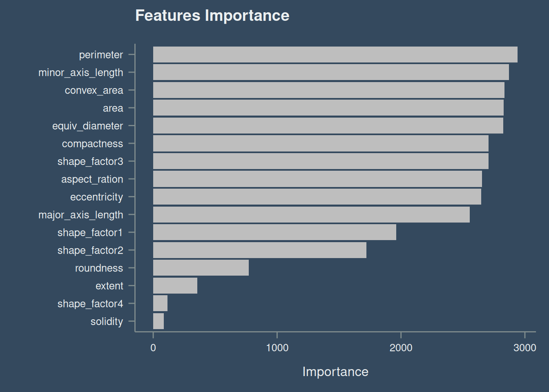Click the convex_area bar

click(x=329, y=90)
